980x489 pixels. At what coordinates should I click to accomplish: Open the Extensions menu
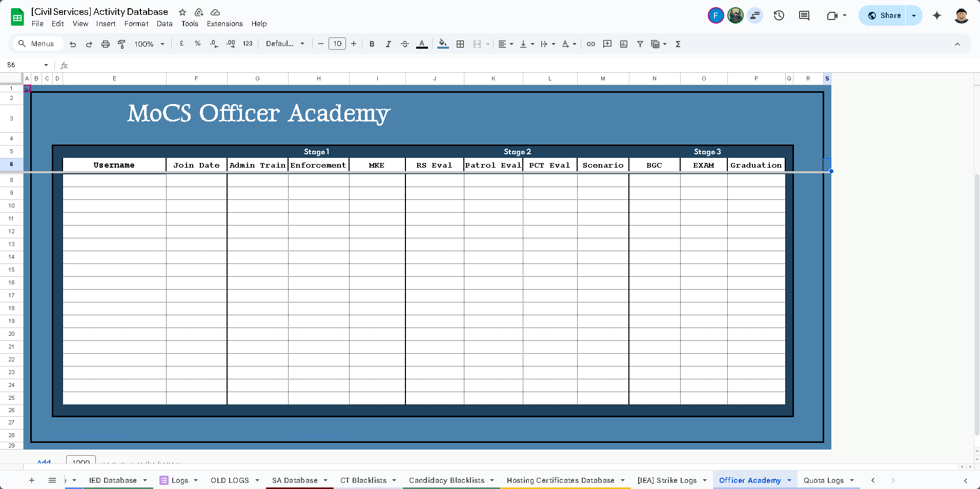pos(224,24)
